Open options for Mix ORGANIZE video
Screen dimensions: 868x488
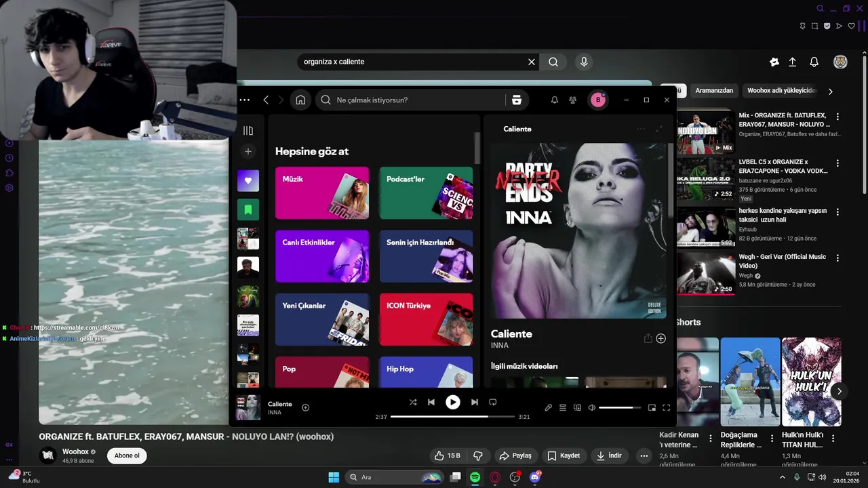point(837,117)
